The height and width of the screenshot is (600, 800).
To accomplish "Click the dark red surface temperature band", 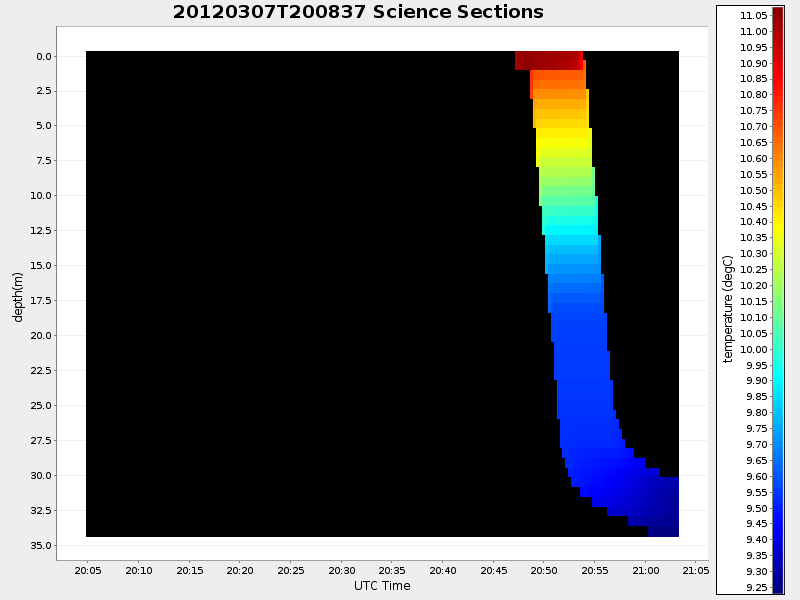I will click(548, 60).
